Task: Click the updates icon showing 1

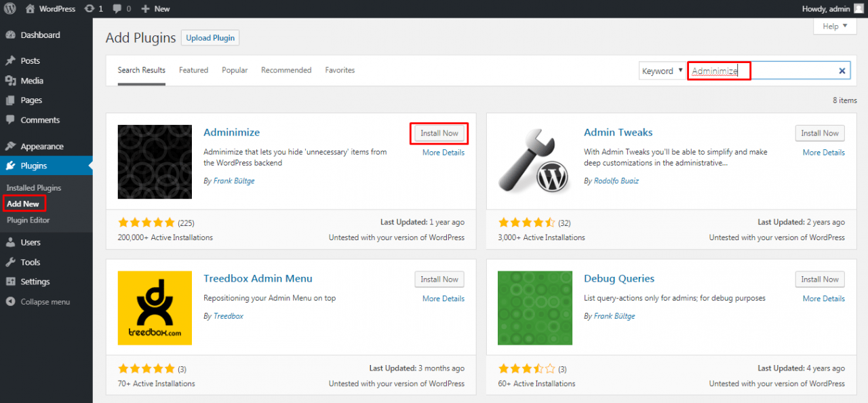Action: 94,9
